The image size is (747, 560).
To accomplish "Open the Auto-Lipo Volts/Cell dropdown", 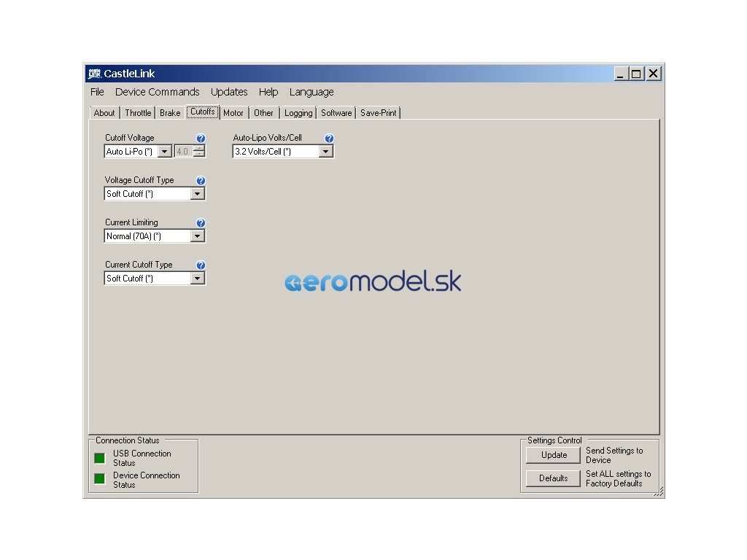I will pos(326,152).
